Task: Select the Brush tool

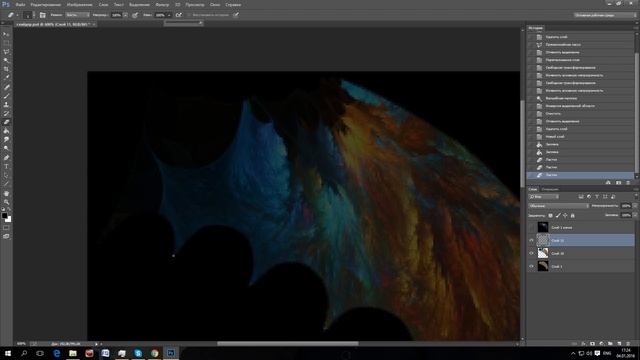Action: point(6,96)
